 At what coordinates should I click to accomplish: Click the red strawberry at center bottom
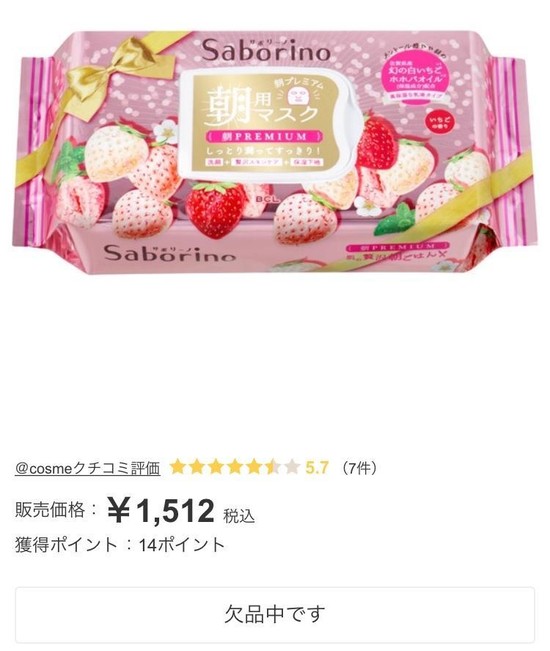[215, 209]
